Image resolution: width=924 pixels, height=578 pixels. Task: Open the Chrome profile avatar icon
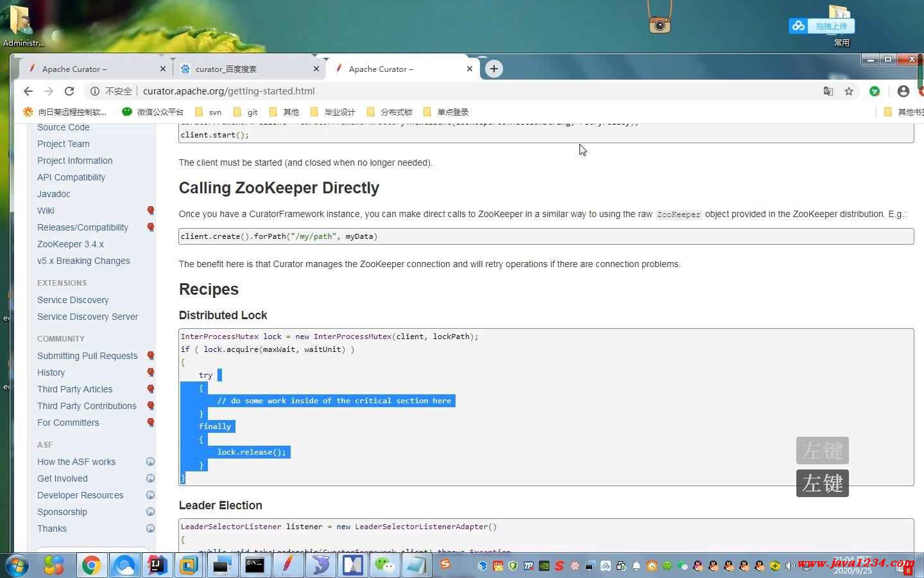point(903,91)
